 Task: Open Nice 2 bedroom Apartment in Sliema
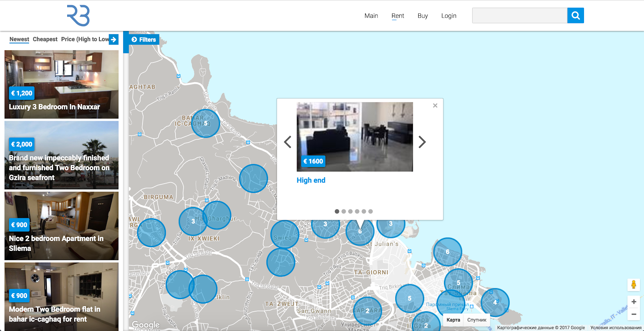pyautogui.click(x=62, y=226)
